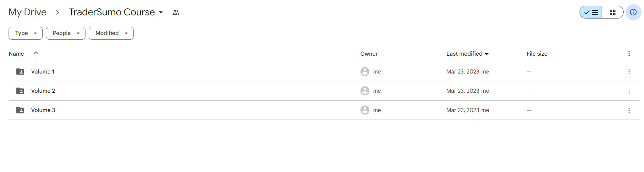Open more actions for Volume 3
644x172 pixels.
click(x=629, y=110)
